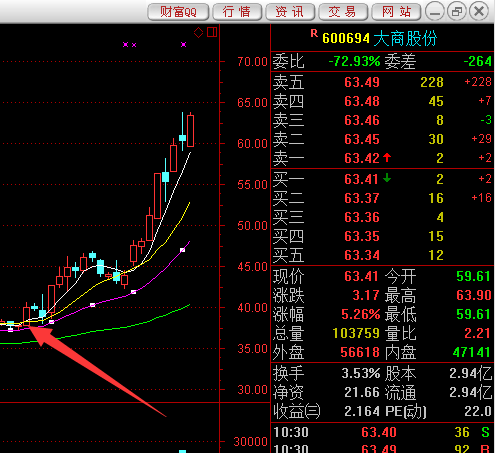Restore the stock application window size
The image size is (495, 453).
pyautogui.click(x=457, y=12)
